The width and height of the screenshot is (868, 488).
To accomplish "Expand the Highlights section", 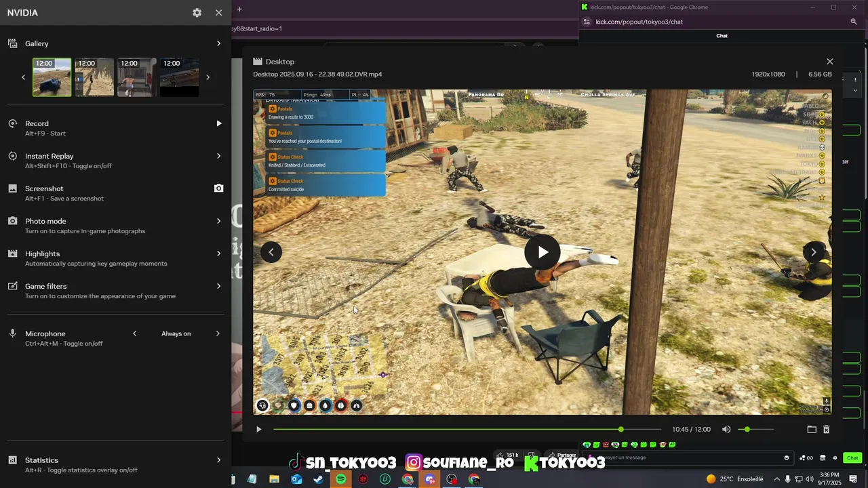I will [218, 253].
